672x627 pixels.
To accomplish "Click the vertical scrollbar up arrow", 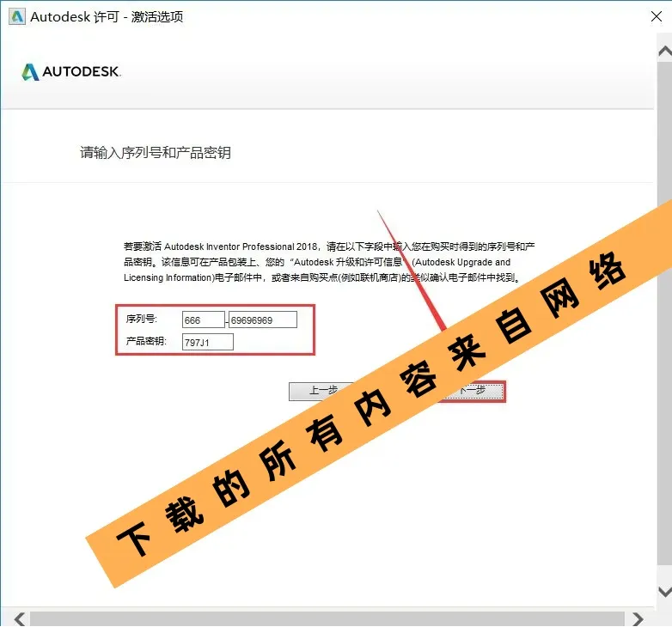I will [x=665, y=52].
